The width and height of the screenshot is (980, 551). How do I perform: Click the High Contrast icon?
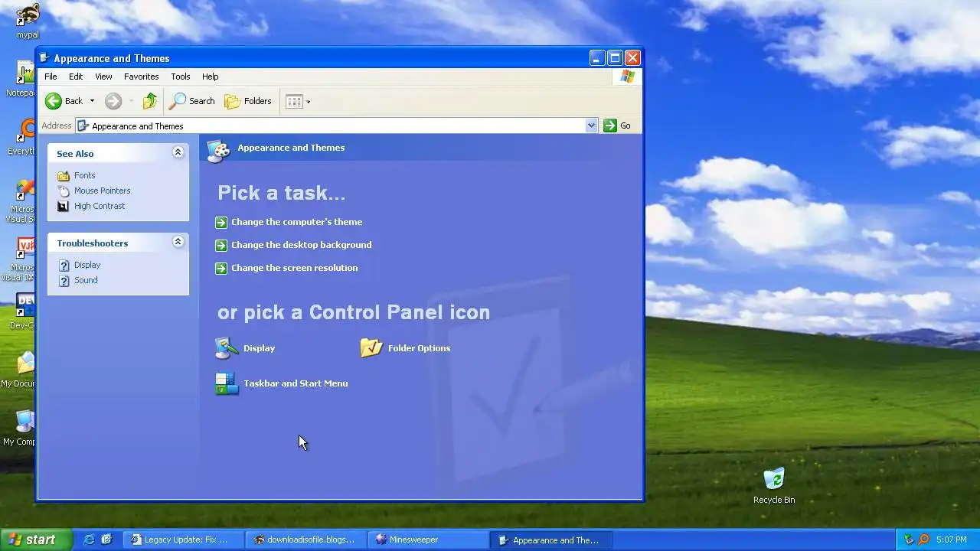point(64,206)
